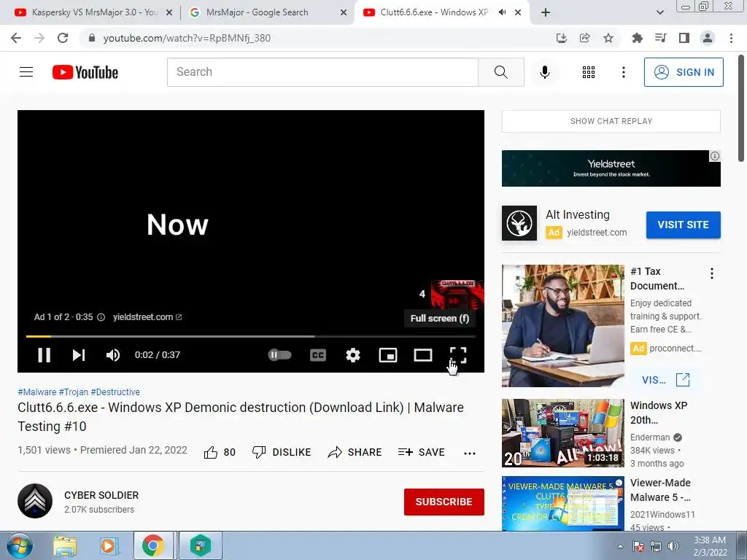
Task: Click the proconnect VISIT link
Action: [665, 379]
